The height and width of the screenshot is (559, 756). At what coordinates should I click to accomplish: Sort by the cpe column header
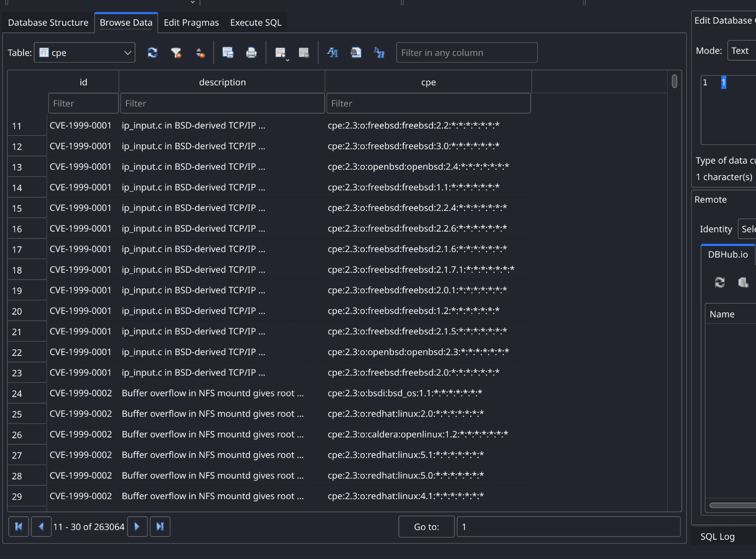[429, 82]
